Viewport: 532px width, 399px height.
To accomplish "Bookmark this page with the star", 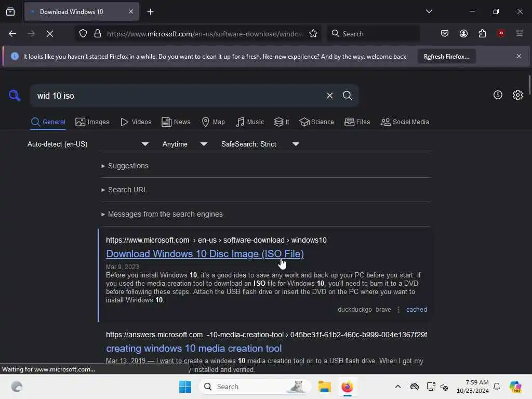I will point(313,34).
